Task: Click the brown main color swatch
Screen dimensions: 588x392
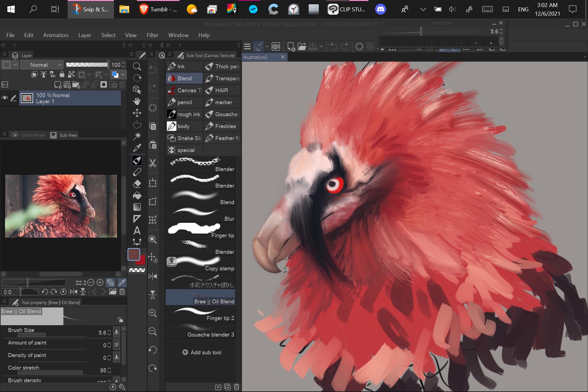Action: coord(134,254)
